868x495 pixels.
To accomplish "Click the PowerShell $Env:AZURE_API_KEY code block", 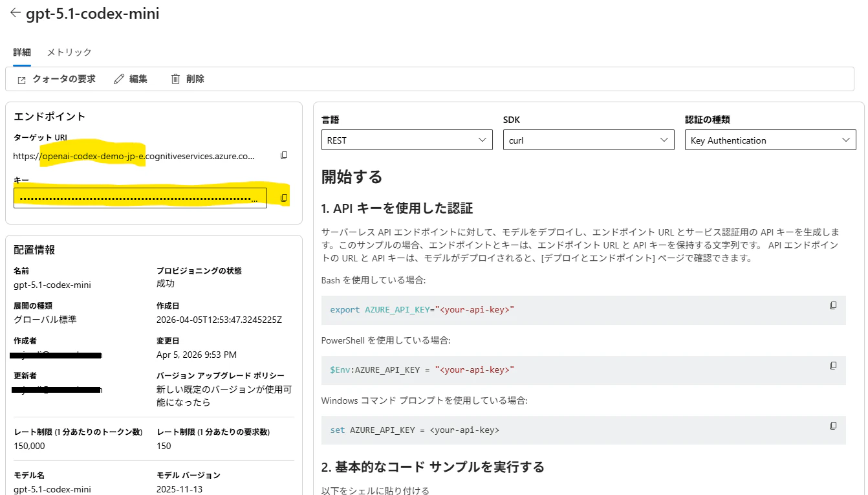I will coord(583,370).
